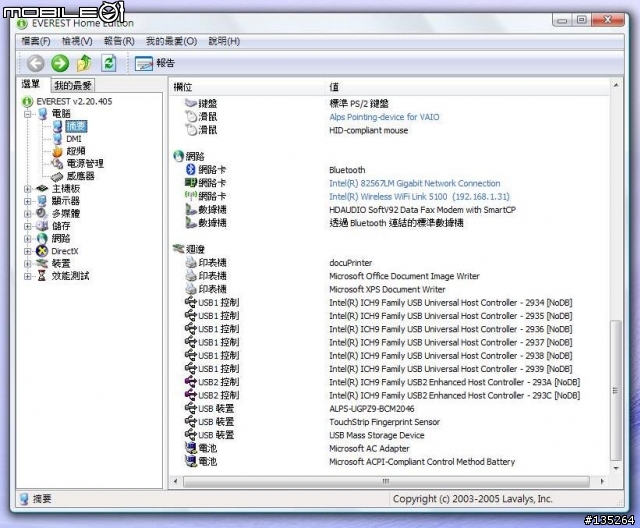Select USB Mass Storage Device row
The width and height of the screenshot is (640, 528).
(x=376, y=435)
